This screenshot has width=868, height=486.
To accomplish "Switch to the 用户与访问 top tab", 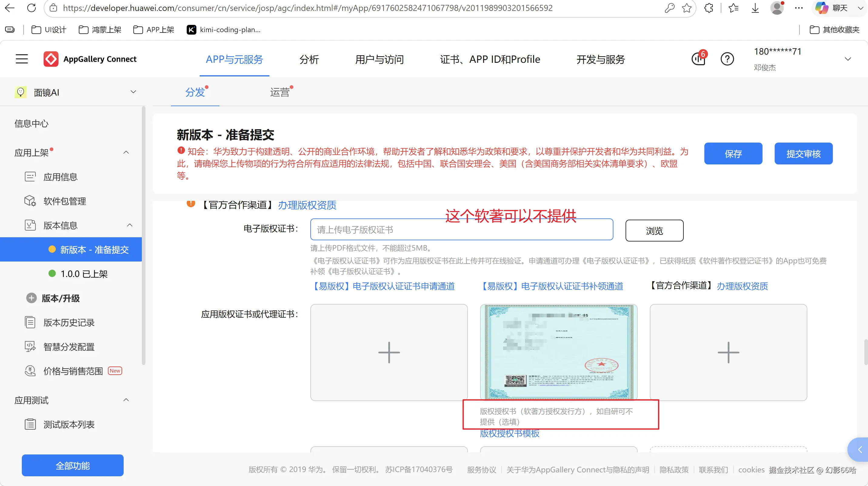I will [379, 59].
